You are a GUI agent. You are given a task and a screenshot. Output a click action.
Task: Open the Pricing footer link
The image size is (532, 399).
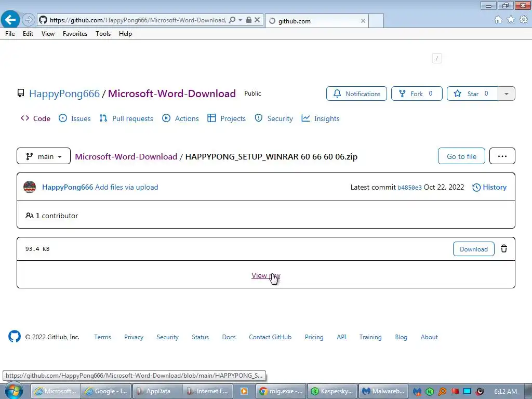click(314, 337)
